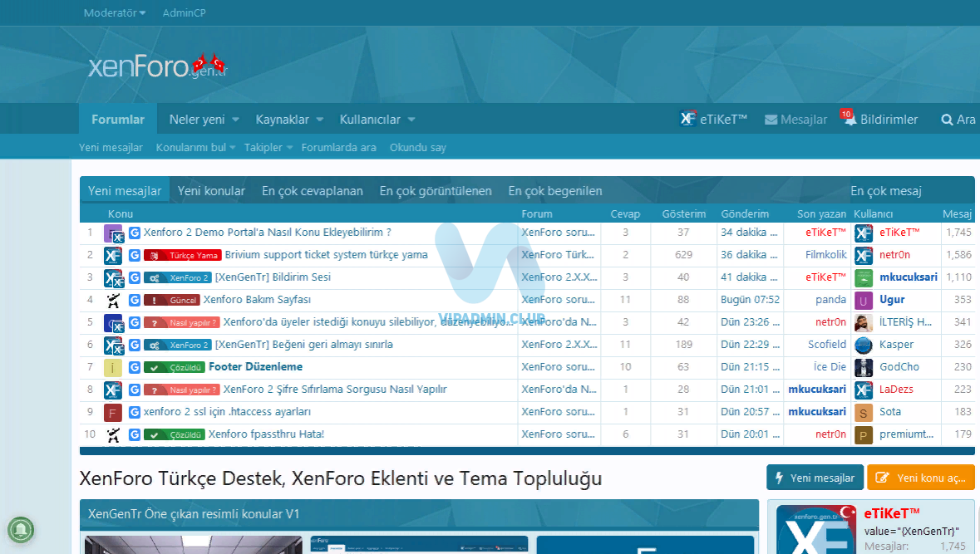Click the search magnifier icon
Image resolution: width=980 pixels, height=554 pixels.
tap(947, 120)
